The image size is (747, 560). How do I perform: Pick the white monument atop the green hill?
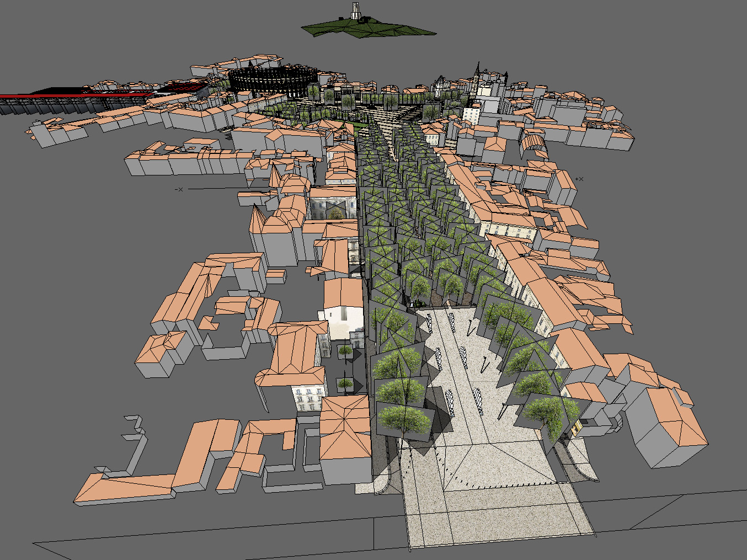tap(354, 12)
